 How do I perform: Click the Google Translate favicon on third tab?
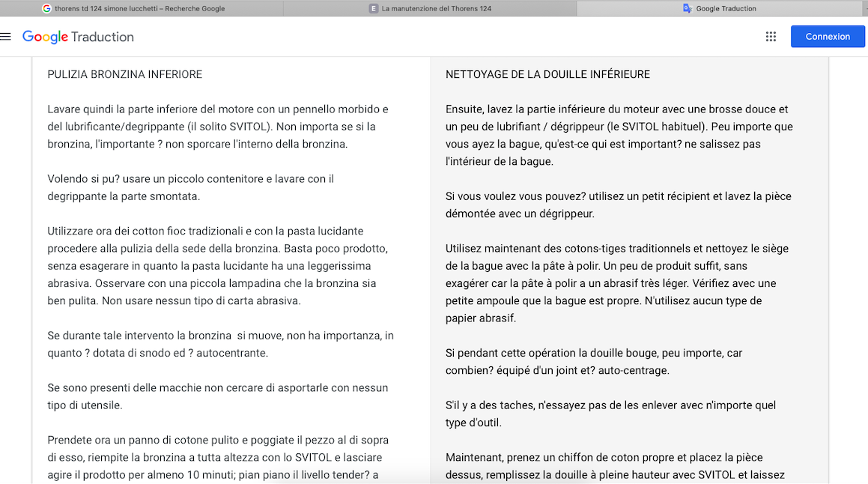point(687,9)
